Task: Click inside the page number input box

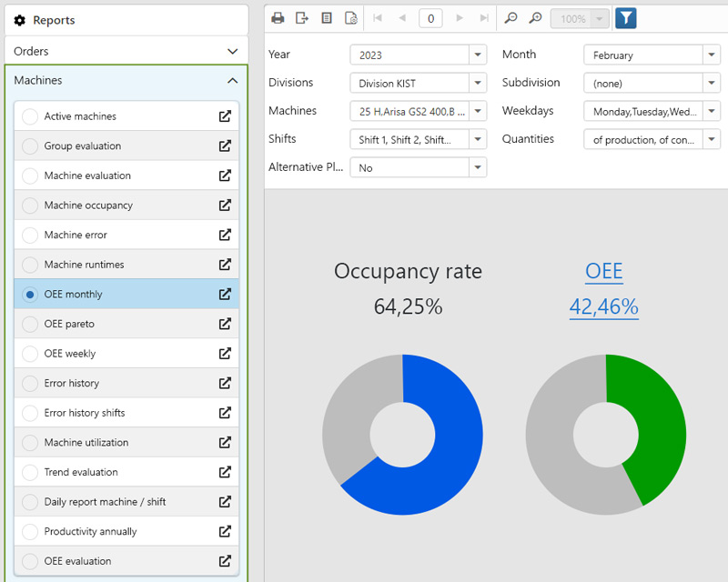Action: [430, 17]
